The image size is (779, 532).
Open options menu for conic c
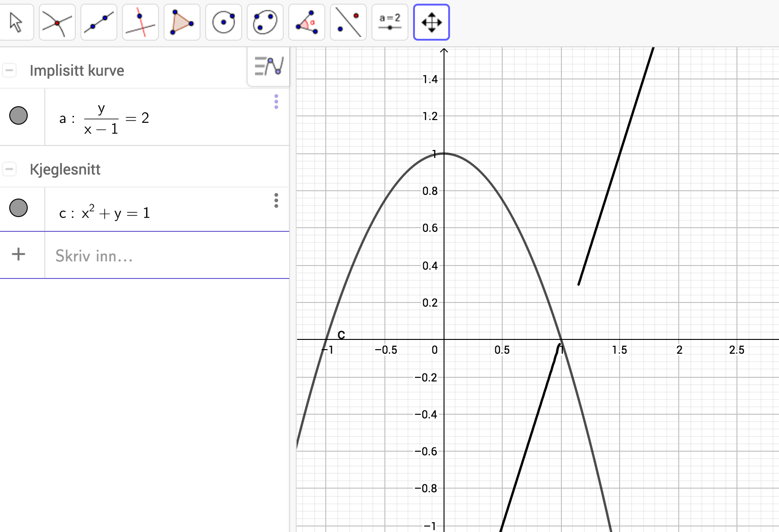(276, 200)
